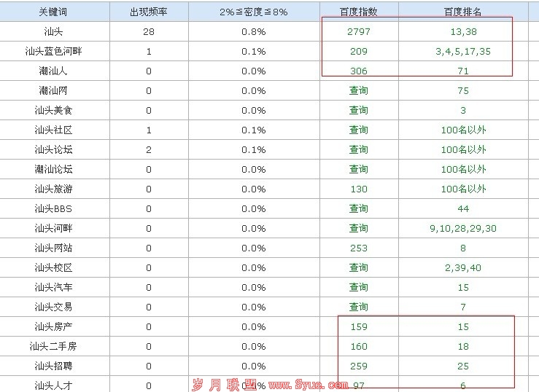Click the Baidu index number 209

coord(358,52)
